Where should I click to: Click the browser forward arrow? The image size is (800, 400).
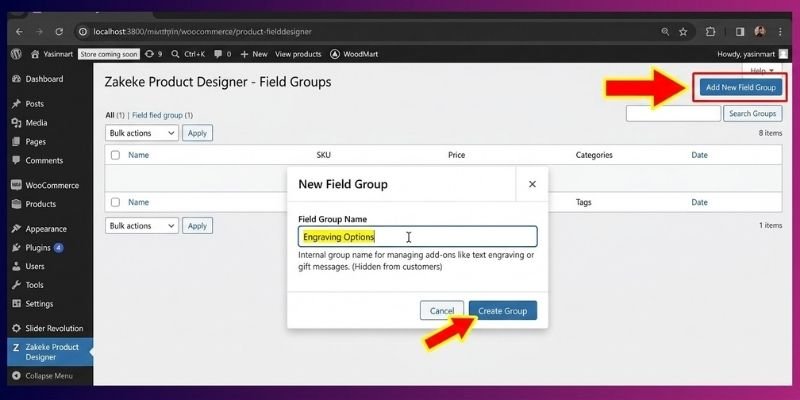click(39, 32)
